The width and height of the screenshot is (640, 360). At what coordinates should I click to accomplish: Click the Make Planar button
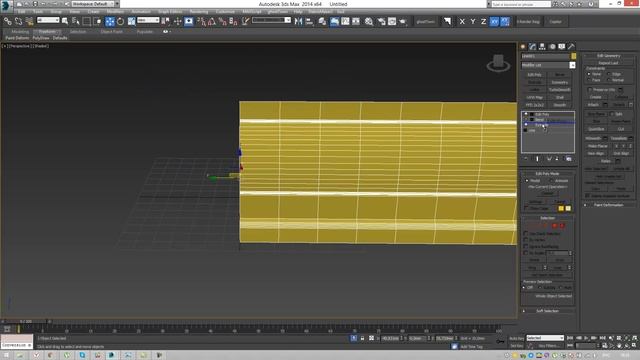click(598, 146)
